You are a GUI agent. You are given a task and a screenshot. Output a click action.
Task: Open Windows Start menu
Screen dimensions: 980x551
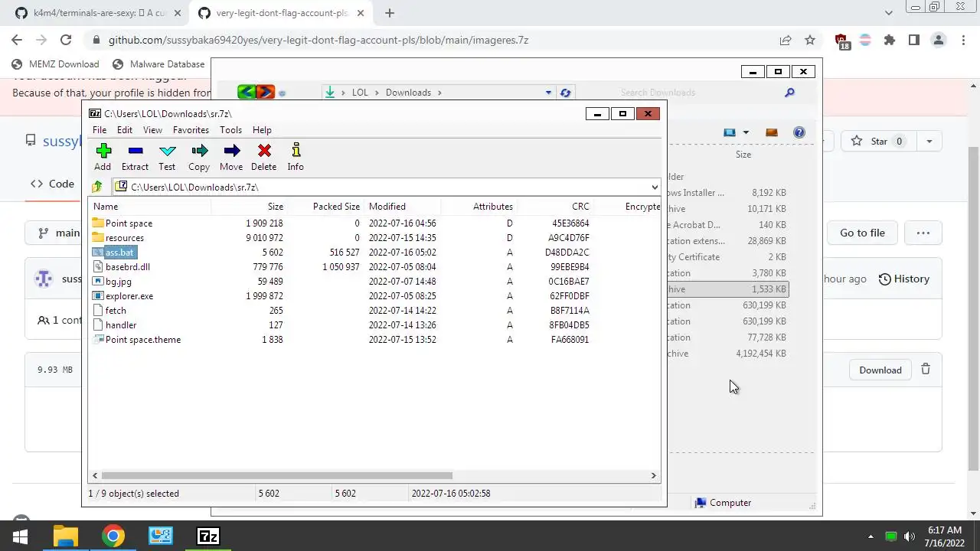pyautogui.click(x=21, y=536)
